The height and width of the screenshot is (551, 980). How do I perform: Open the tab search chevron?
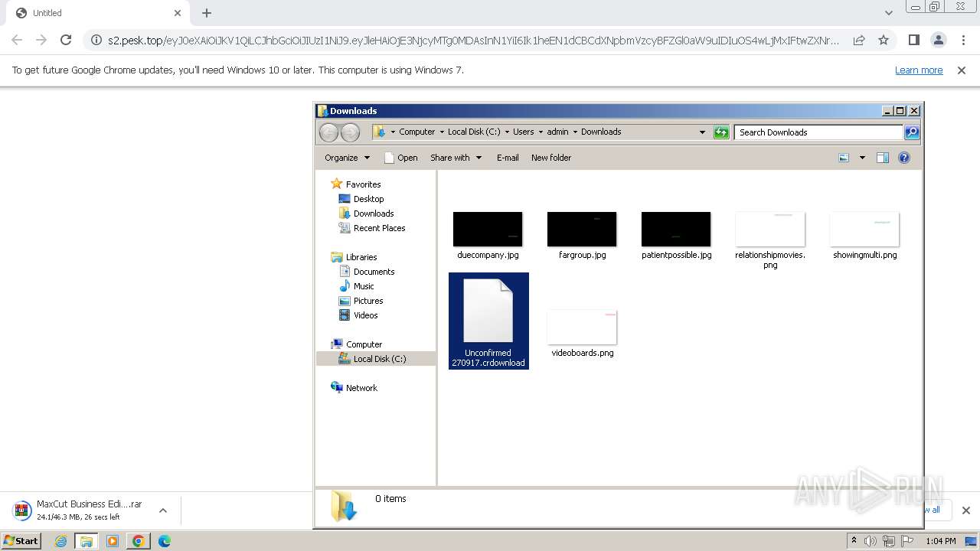coord(888,13)
